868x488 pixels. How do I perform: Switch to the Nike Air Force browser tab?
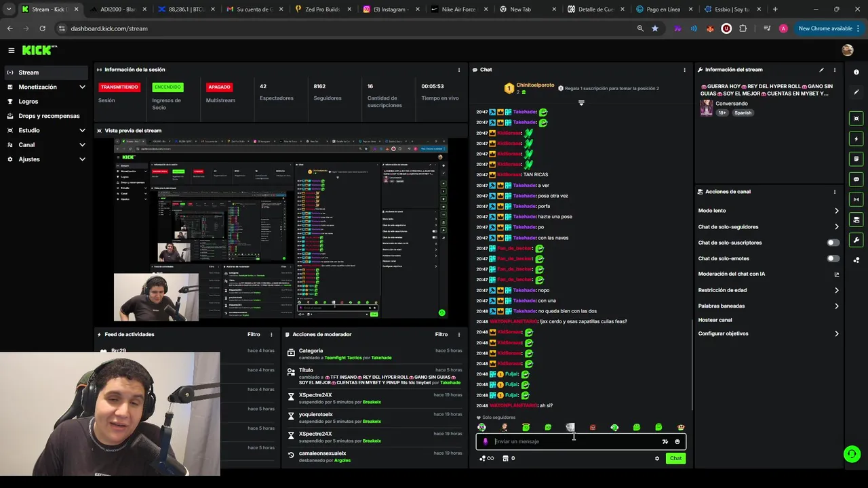(x=458, y=9)
